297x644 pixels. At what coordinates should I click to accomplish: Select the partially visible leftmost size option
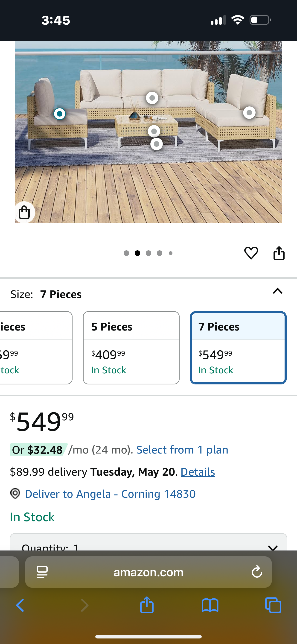pos(35,348)
